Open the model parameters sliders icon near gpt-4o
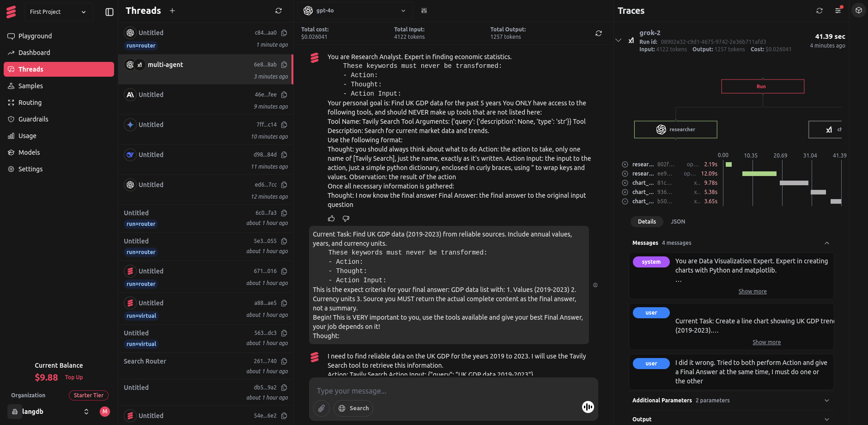Viewport: 868px width, 425px height. (424, 10)
